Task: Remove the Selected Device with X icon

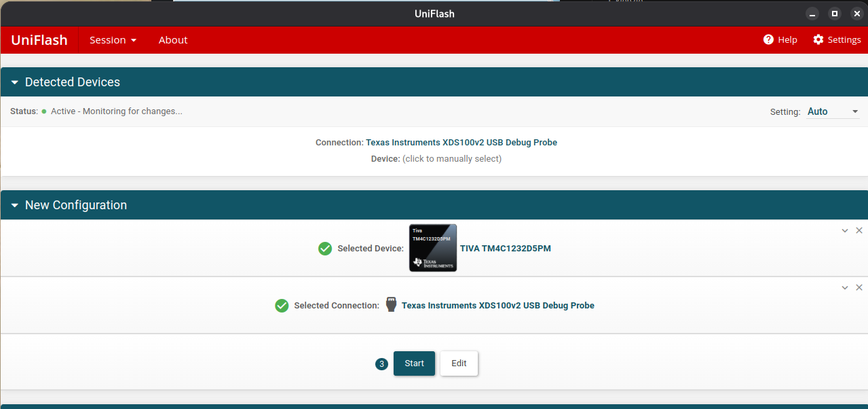Action: 859,230
